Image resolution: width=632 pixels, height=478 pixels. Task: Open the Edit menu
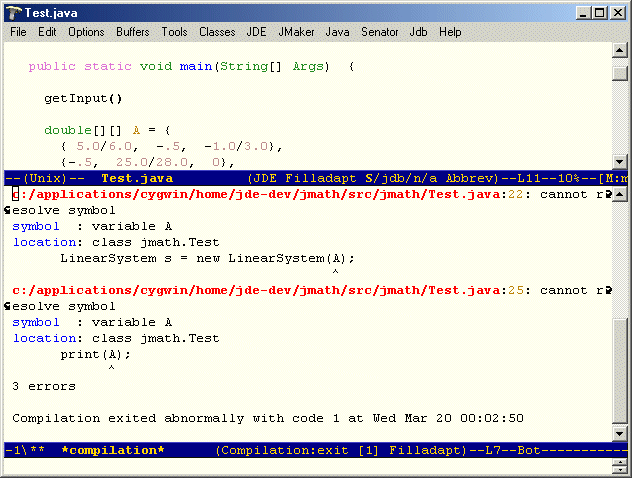[x=47, y=32]
